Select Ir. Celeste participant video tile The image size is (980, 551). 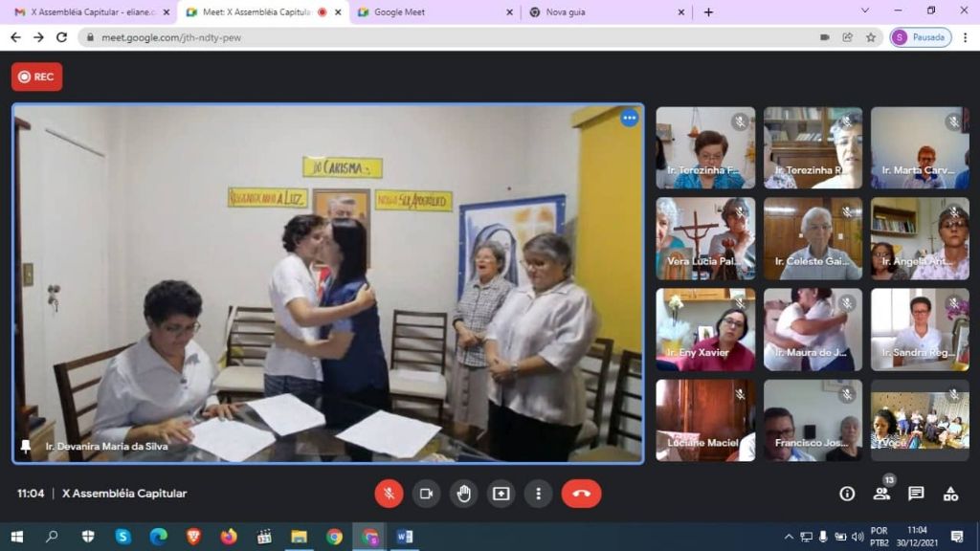point(813,238)
